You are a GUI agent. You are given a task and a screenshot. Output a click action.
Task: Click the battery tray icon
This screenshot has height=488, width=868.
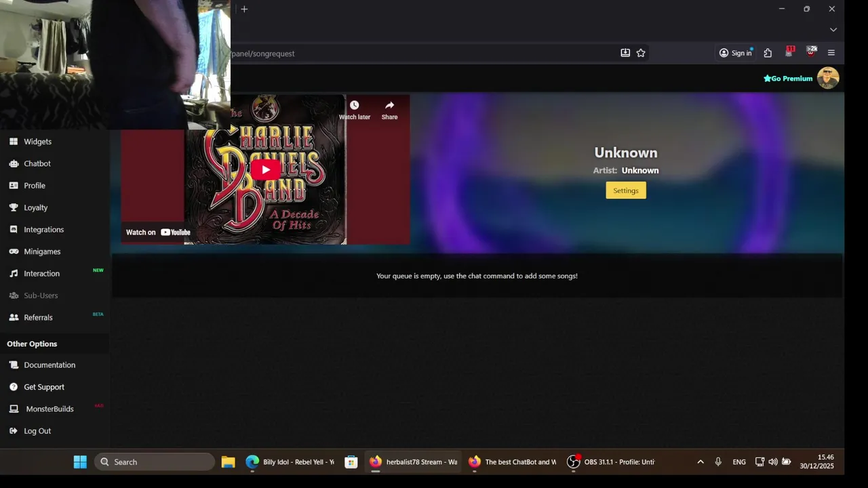[787, 462]
